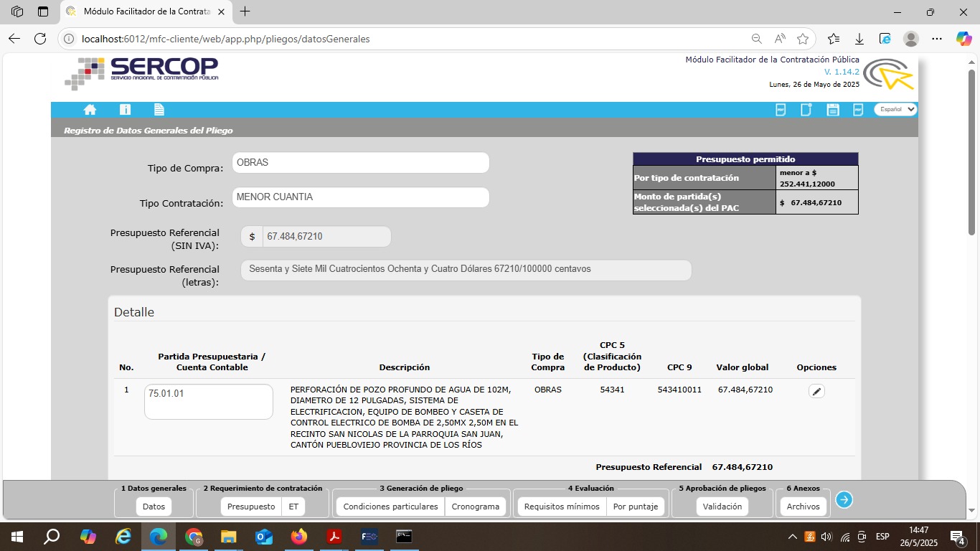The image size is (980, 551).
Task: Click the save disk icon in blue toolbar
Action: coord(833,110)
